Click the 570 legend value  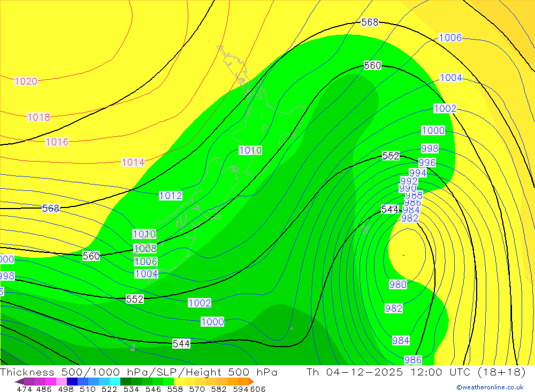197,389
